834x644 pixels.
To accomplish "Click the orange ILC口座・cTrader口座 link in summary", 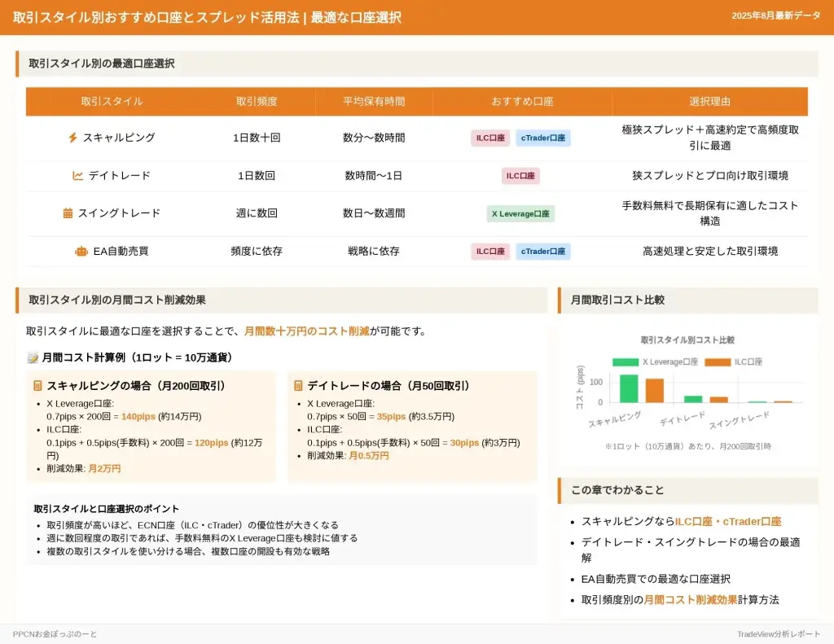I will click(x=727, y=521).
